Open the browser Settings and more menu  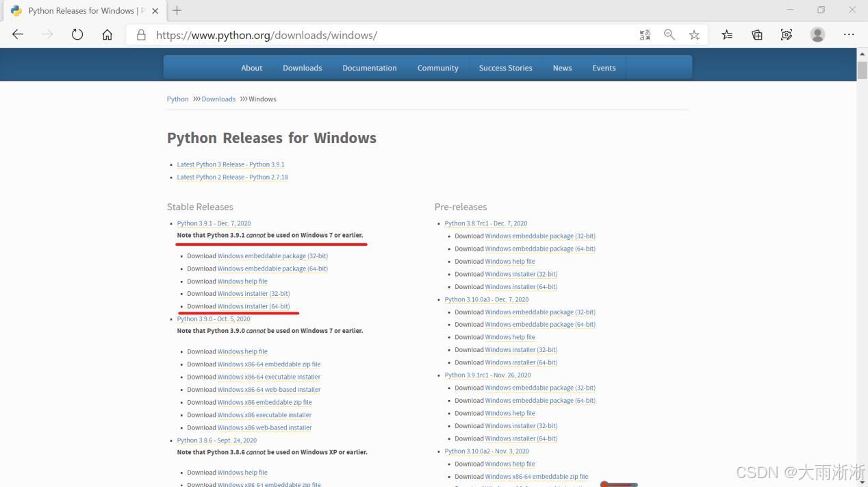coord(849,35)
